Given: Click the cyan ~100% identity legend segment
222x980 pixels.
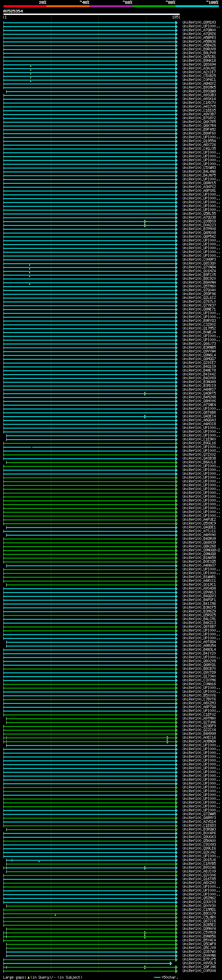Looking at the screenshot, I should pyautogui.click(x=197, y=6).
